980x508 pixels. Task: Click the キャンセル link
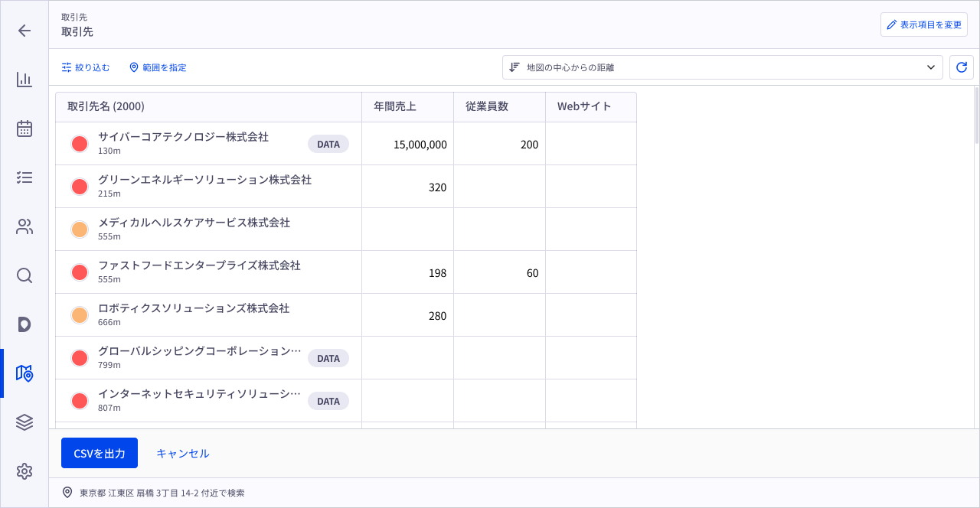pos(183,453)
